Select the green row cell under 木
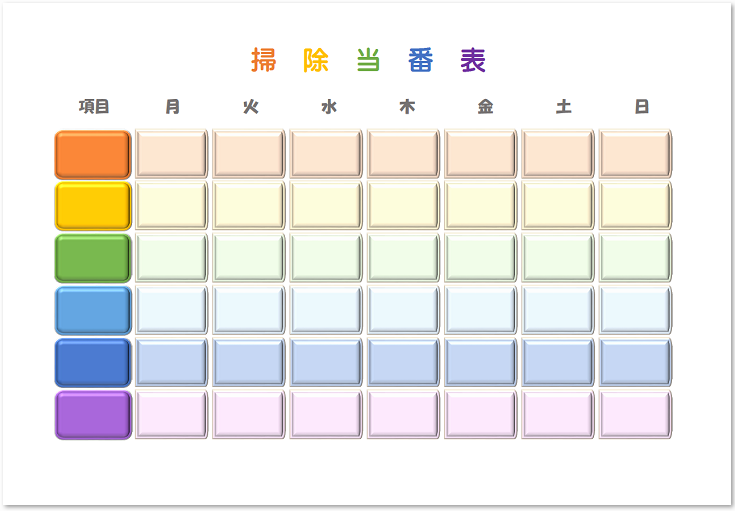This screenshot has width=735, height=511. pos(404,258)
